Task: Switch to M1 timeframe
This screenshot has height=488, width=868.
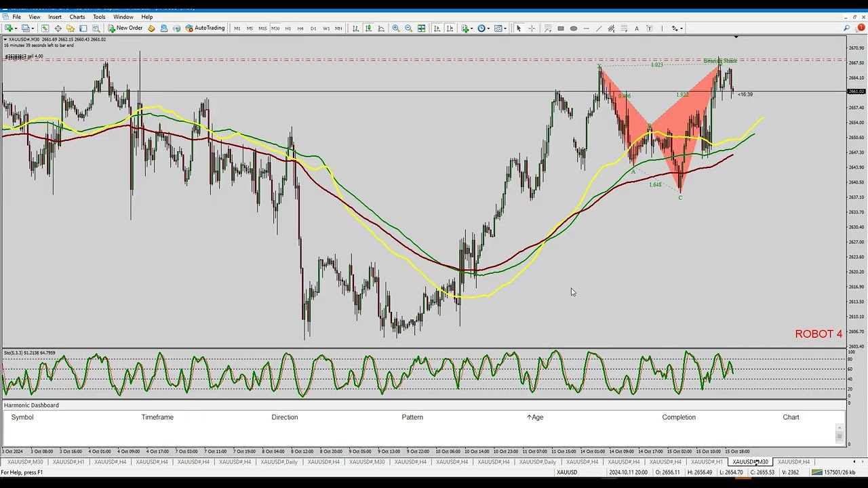Action: coord(237,28)
